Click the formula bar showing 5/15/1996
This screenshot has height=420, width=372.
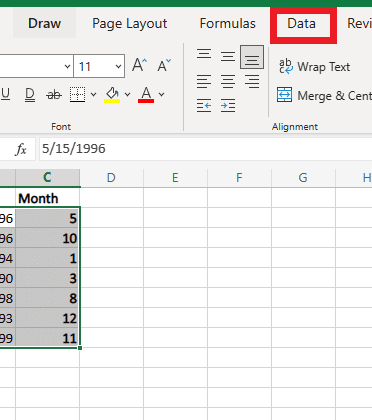tap(205, 149)
